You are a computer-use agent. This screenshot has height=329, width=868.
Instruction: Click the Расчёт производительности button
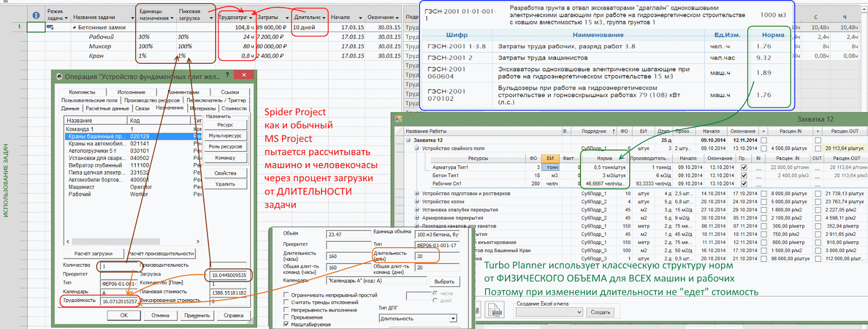[x=161, y=253]
